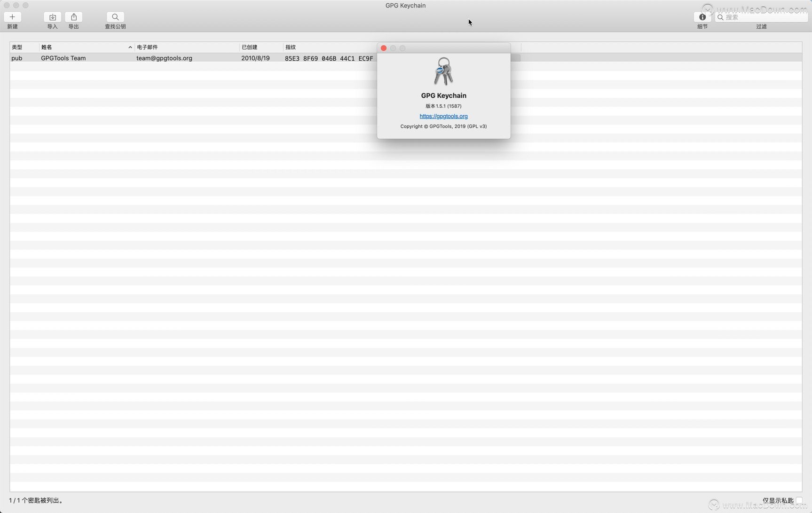Click the fingerprint 85E3 8F69 046B cell
The height and width of the screenshot is (513, 812).
(329, 58)
